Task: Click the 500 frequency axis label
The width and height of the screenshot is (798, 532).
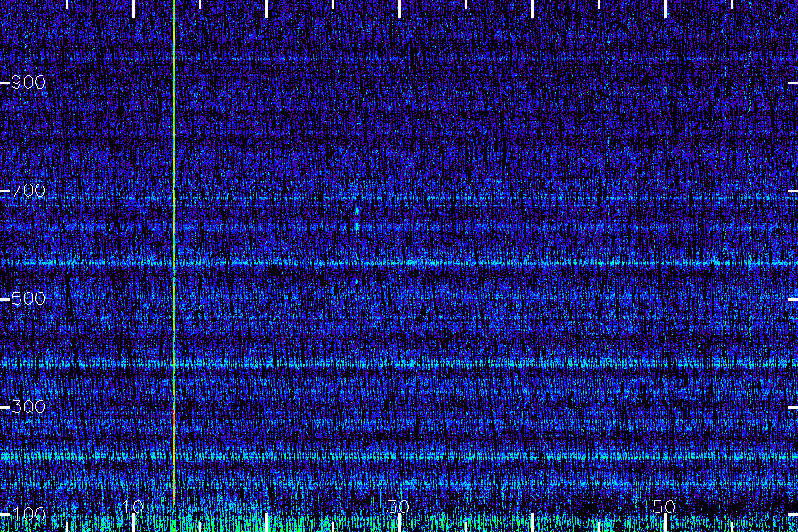Action: tap(28, 299)
